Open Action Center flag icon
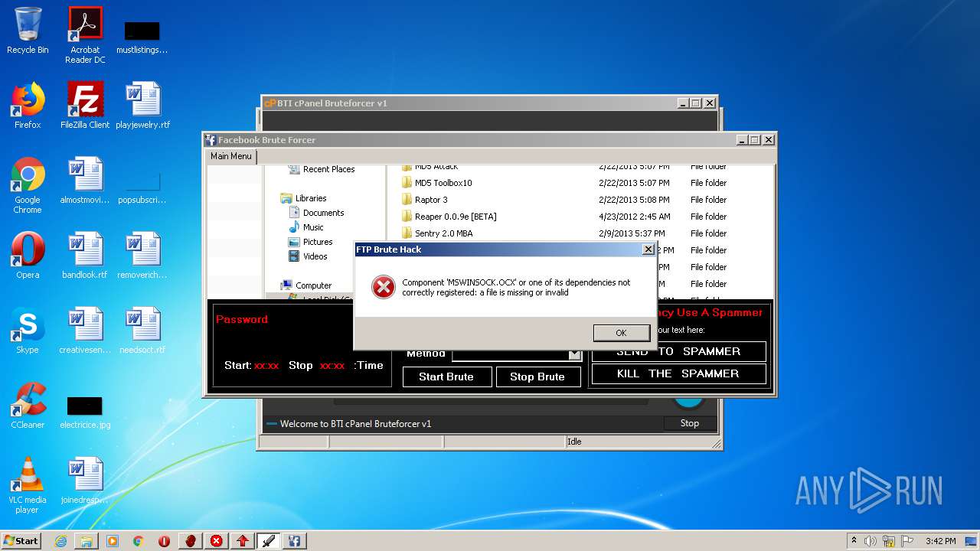 (x=906, y=541)
